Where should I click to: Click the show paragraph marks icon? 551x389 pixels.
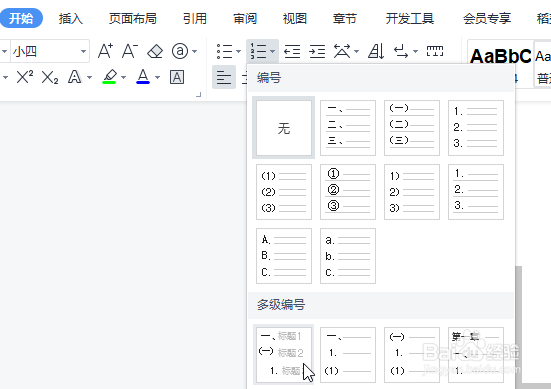coord(401,51)
